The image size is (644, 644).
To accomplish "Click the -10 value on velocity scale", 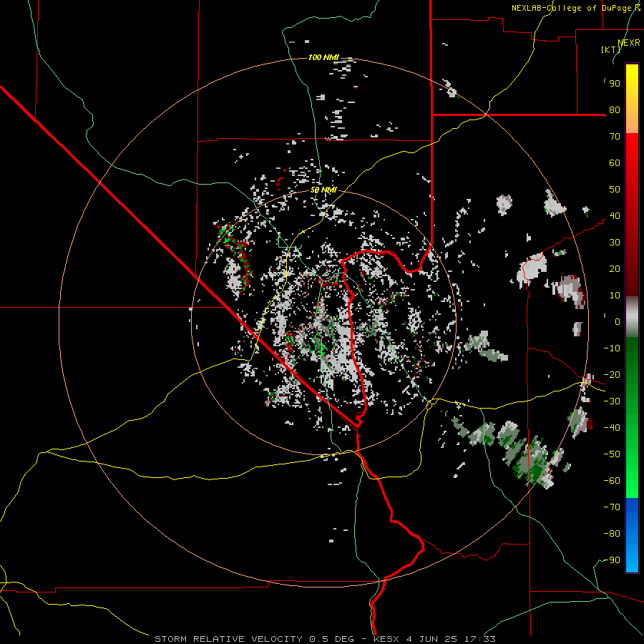I will (612, 348).
